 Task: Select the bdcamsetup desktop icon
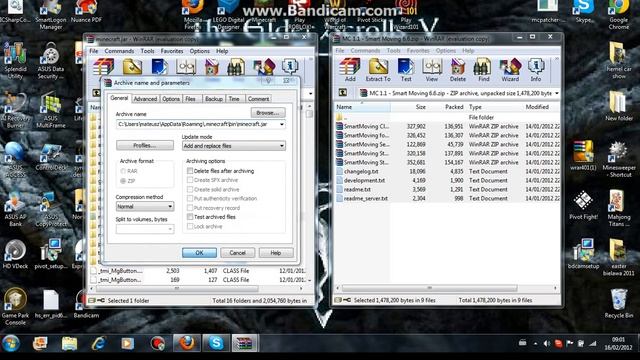point(583,254)
